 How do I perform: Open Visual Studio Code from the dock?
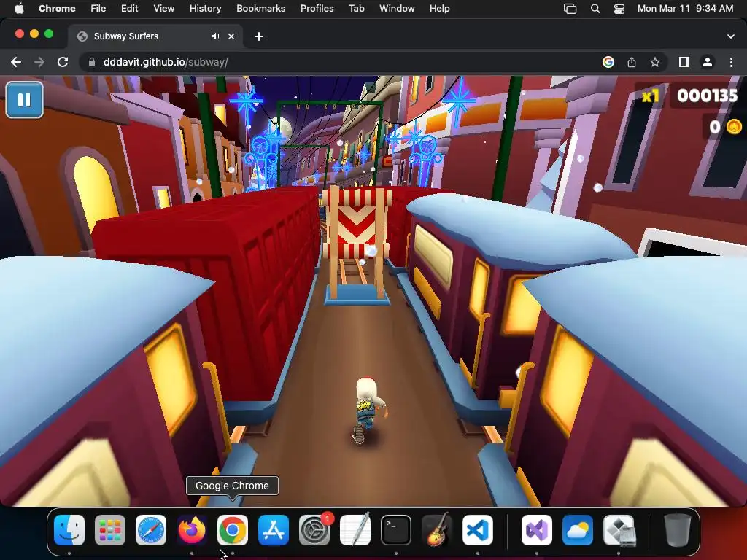coord(478,530)
